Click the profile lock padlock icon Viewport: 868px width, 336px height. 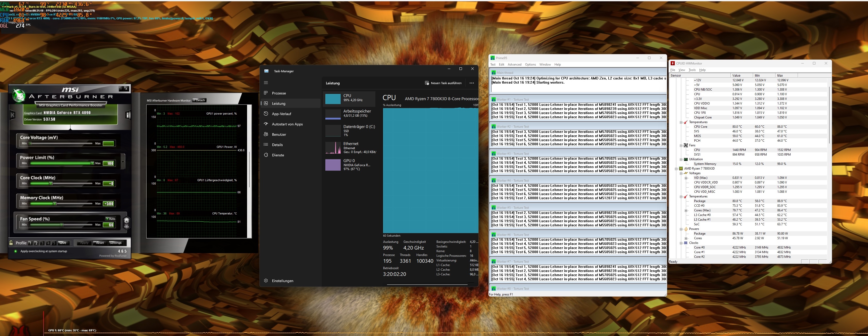(11, 243)
